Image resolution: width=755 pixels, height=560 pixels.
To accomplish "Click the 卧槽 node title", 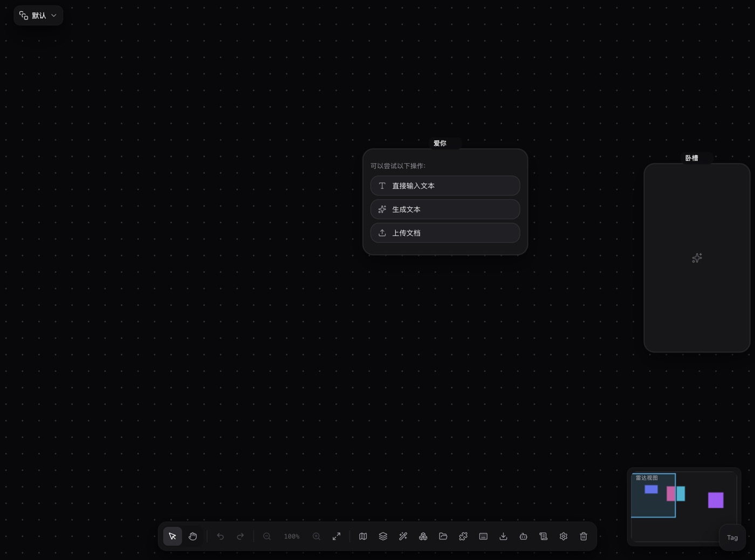I will 692,158.
